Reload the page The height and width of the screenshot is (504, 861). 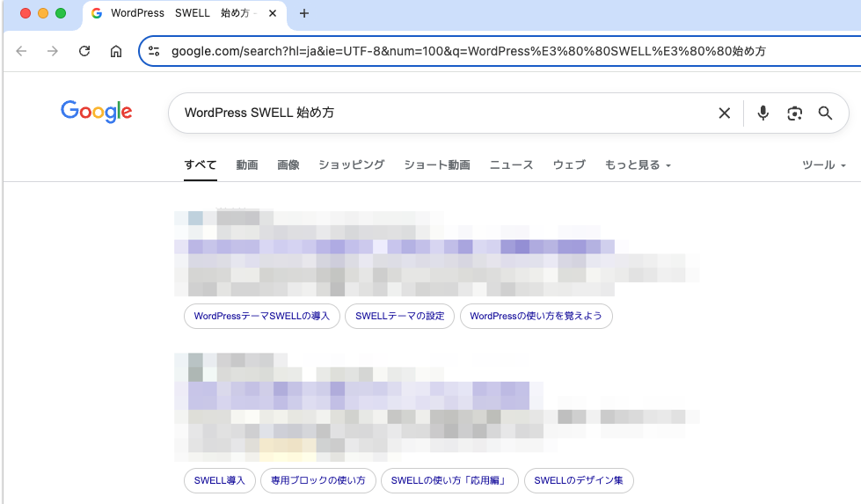coord(84,51)
